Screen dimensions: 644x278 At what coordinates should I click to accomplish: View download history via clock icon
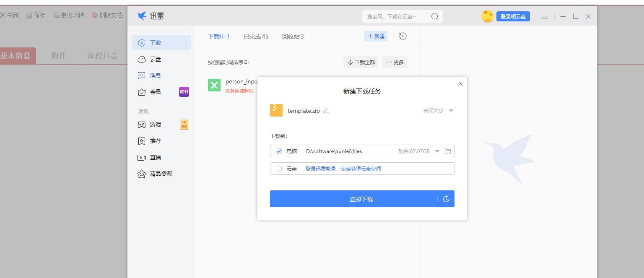coord(402,36)
